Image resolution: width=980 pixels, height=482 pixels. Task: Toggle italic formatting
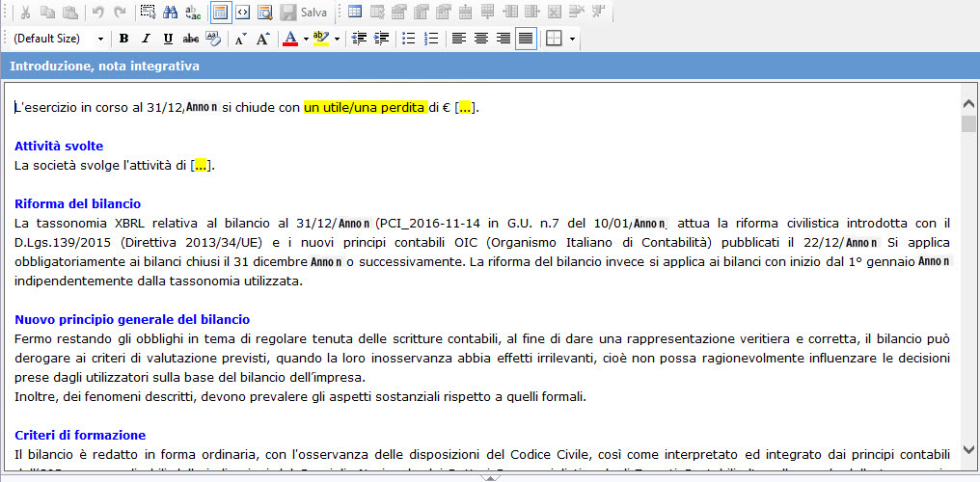coord(146,39)
